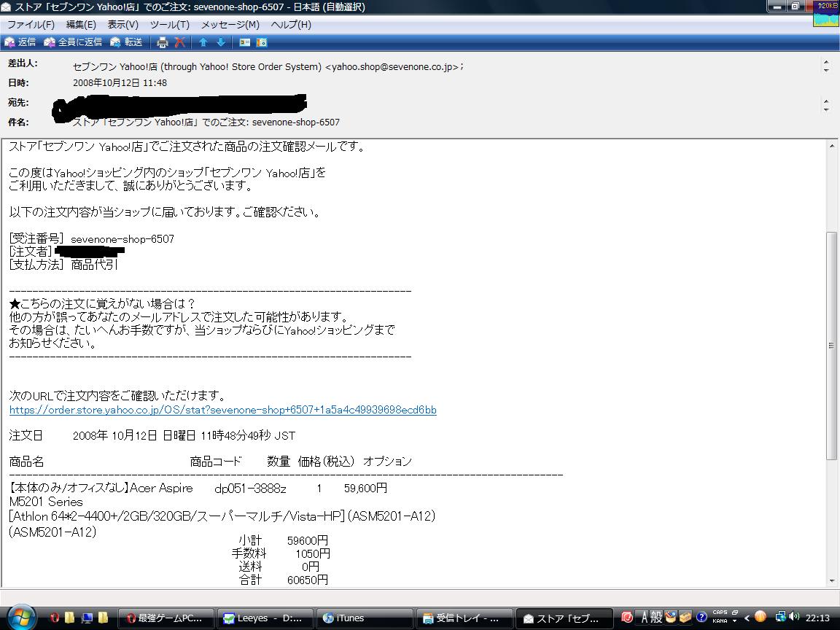Viewport: 840px width, 630px height.
Task: Forward the email with 転送 button
Action: coord(126,42)
